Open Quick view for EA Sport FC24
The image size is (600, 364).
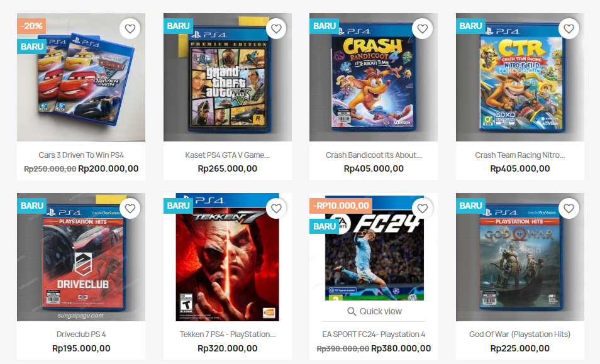[374, 311]
